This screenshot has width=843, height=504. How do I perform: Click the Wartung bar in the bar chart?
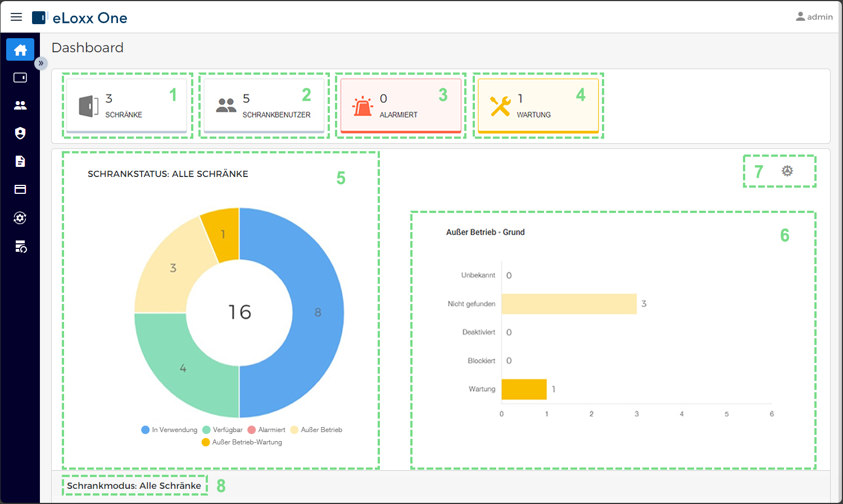click(x=524, y=389)
